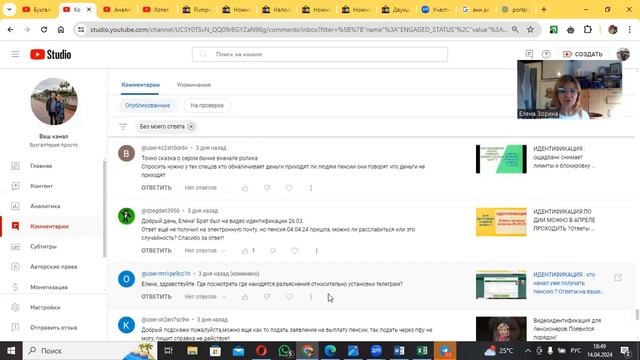Viewport: 640px width, 360px height.
Task: Open the comments filter icon
Action: [x=123, y=127]
